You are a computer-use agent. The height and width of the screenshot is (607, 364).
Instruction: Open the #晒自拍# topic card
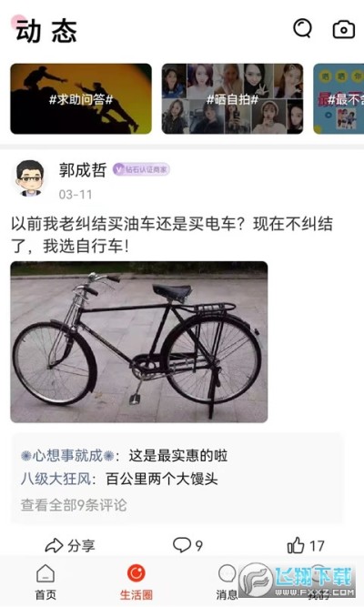click(x=232, y=98)
